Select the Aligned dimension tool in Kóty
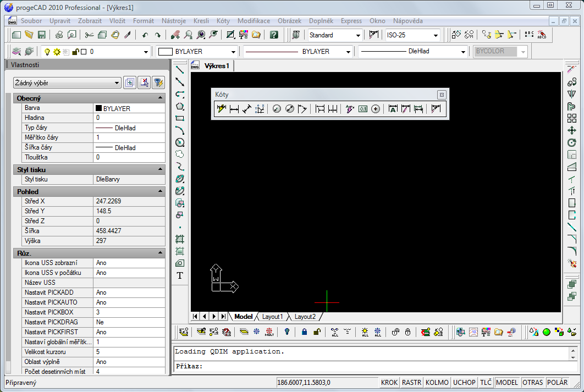 pos(246,109)
